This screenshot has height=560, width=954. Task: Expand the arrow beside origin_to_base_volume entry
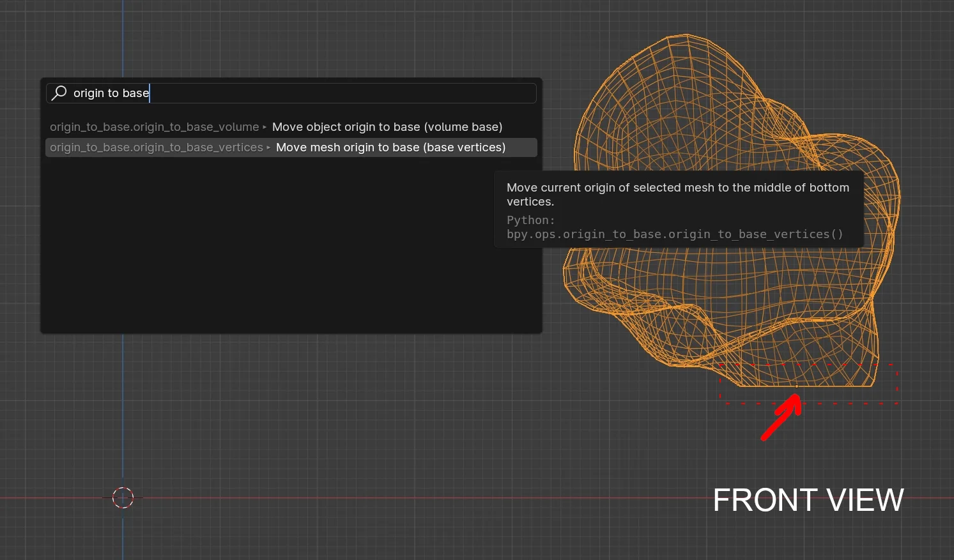[x=264, y=126]
